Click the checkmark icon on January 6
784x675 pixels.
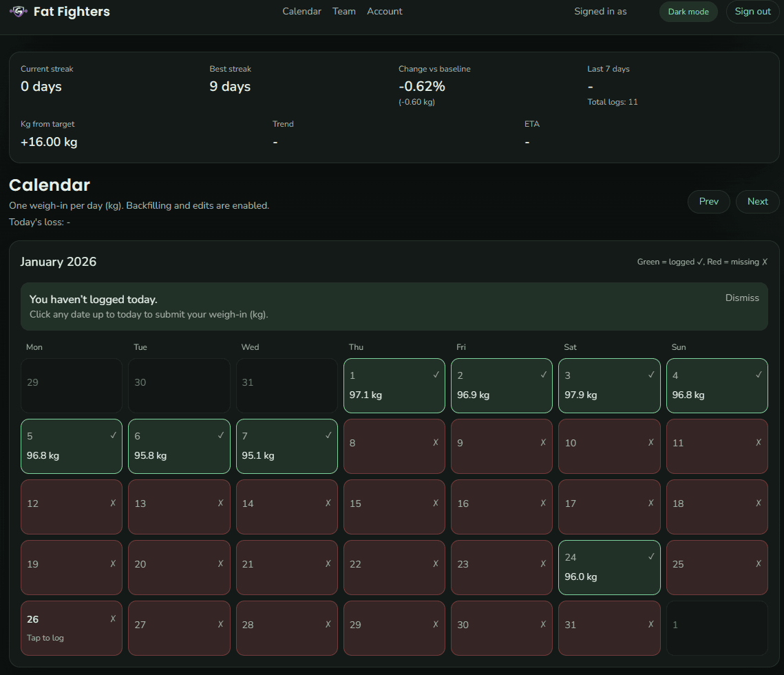[220, 435]
